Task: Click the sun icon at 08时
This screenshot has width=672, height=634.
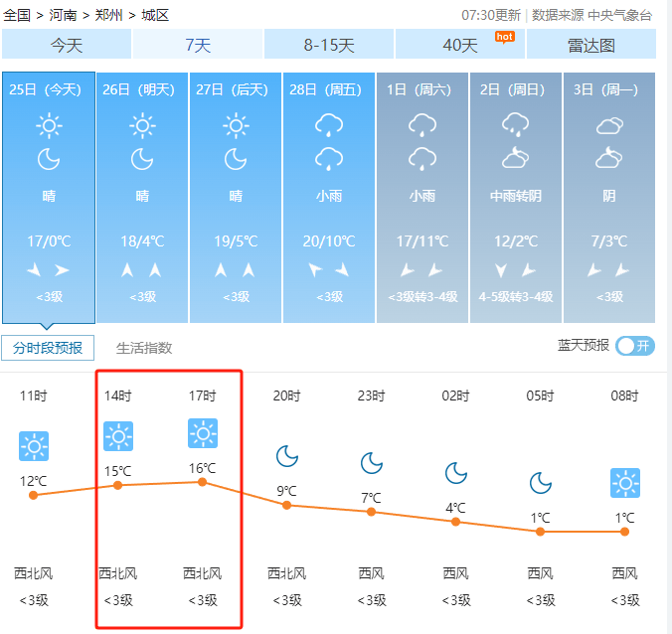Action: (625, 483)
